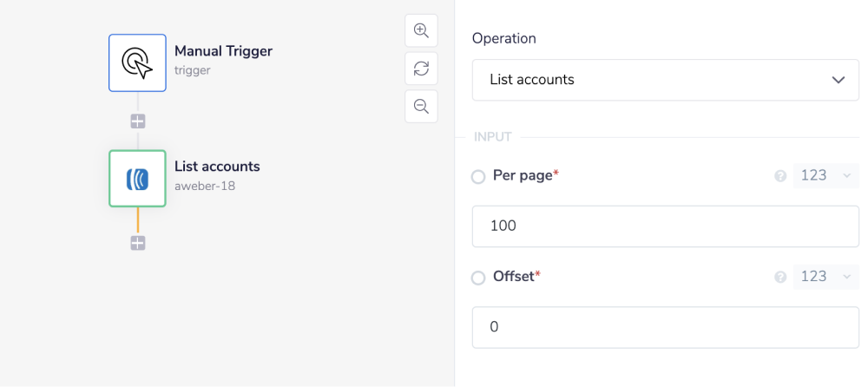Viewport: 868px width, 387px height.
Task: Focus the Per page input containing 100
Action: 665,226
